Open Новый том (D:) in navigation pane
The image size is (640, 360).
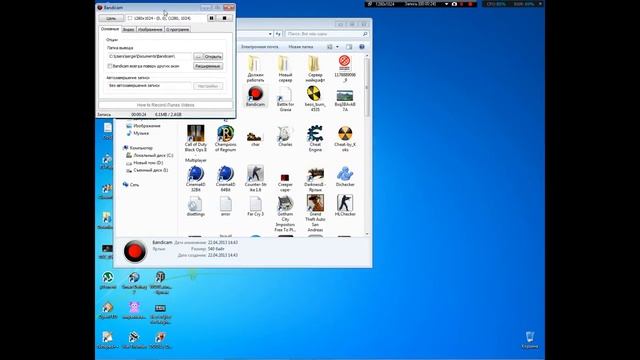(x=144, y=162)
